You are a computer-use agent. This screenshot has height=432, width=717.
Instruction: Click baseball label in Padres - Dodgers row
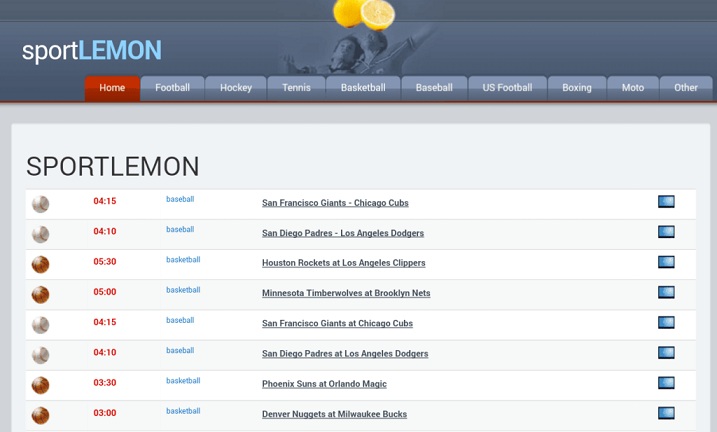point(180,229)
